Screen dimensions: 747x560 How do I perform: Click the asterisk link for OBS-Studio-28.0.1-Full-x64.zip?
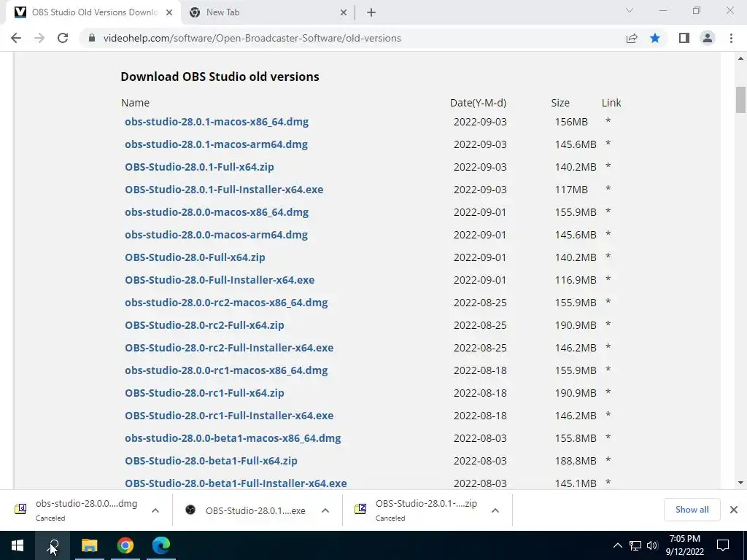608,166
